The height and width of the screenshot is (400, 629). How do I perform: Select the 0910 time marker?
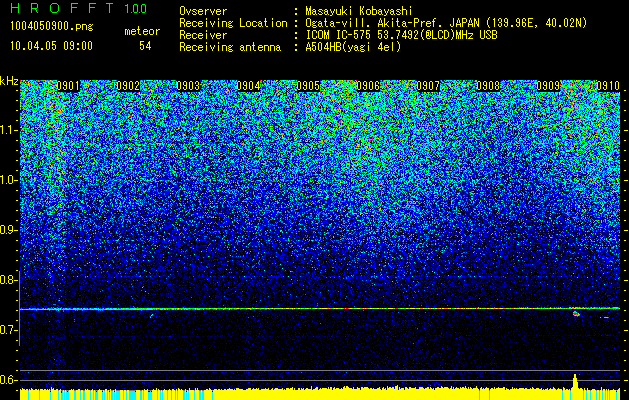608,86
